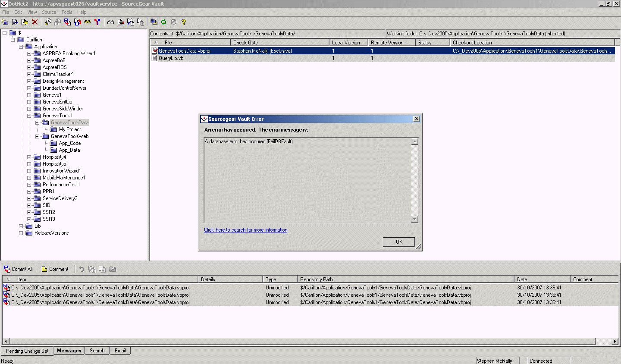Click the eyeglasses Show History icon
Image resolution: width=621 pixels, height=364 pixels.
[x=111, y=22]
